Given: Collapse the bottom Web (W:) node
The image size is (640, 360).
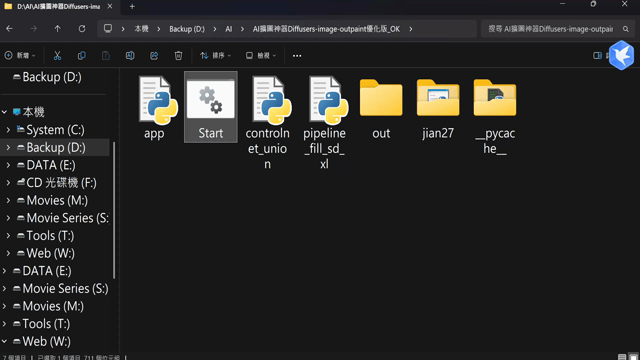Looking at the screenshot, I should click(x=4, y=341).
